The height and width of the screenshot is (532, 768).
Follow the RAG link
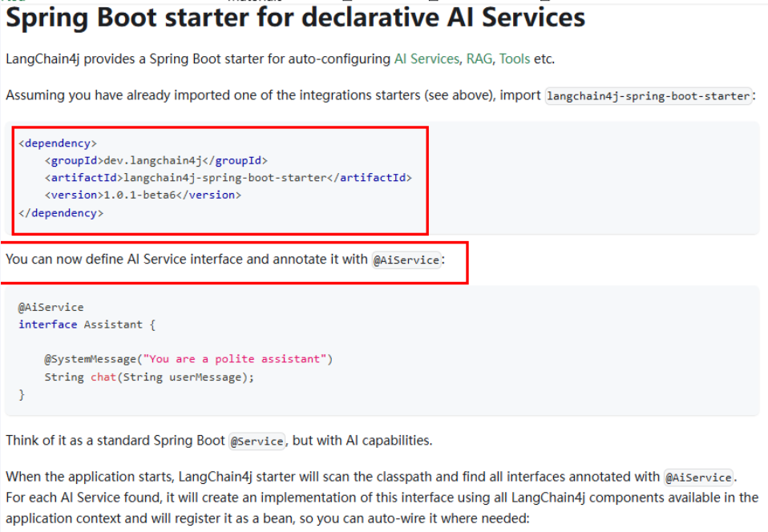pos(479,59)
